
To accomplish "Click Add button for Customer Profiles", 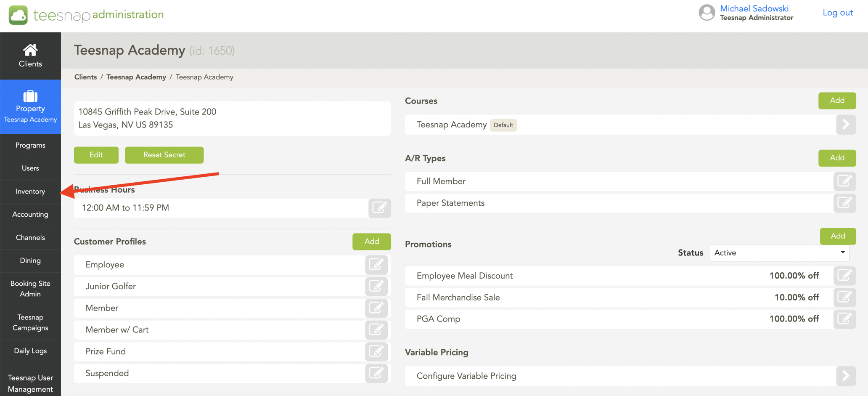I will (371, 242).
